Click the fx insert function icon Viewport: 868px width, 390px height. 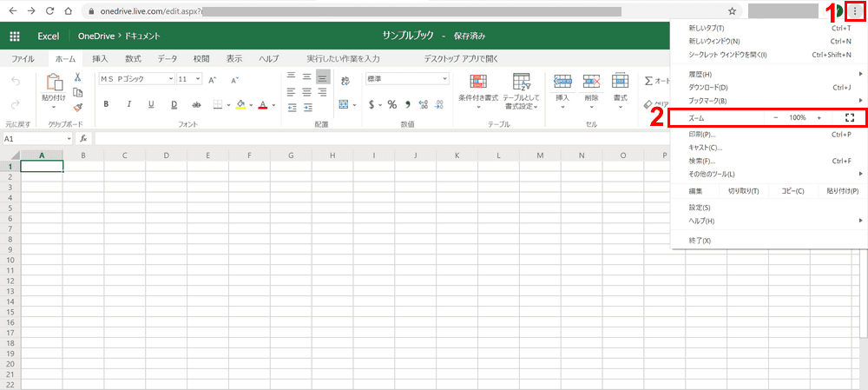[83, 138]
